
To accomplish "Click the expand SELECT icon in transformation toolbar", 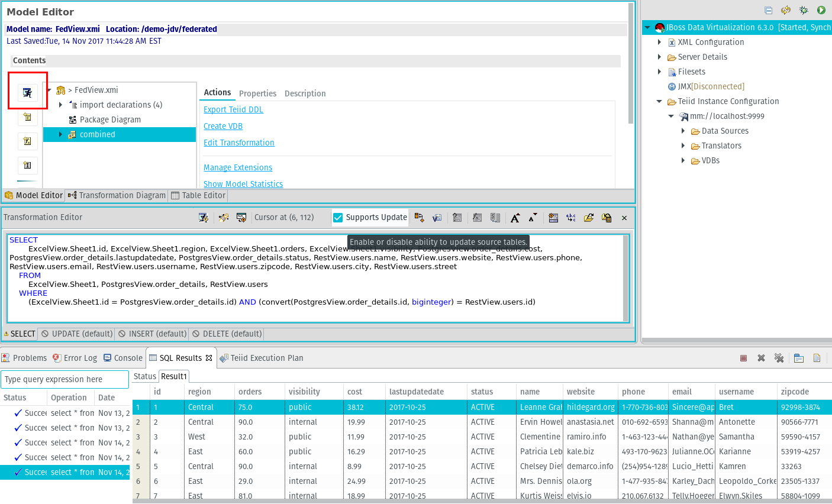I will point(495,218).
